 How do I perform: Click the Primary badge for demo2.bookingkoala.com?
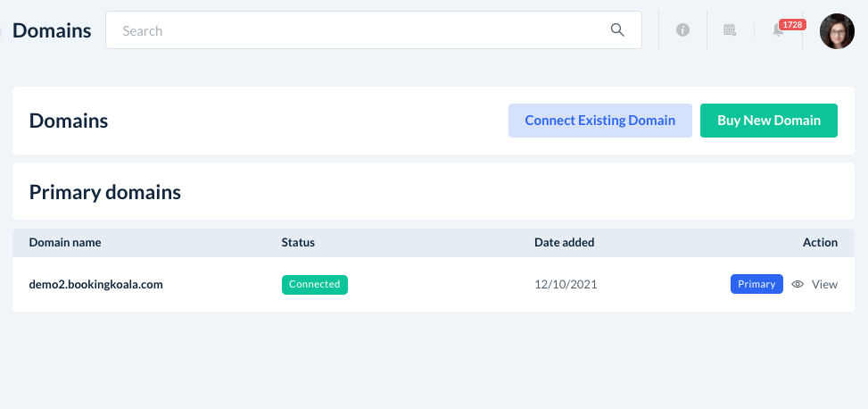(756, 284)
